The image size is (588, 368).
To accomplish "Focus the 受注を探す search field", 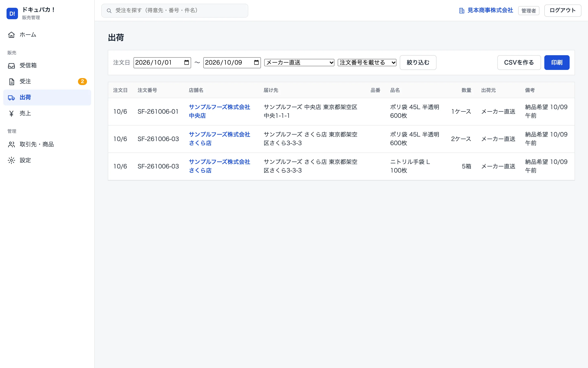I will click(x=175, y=10).
